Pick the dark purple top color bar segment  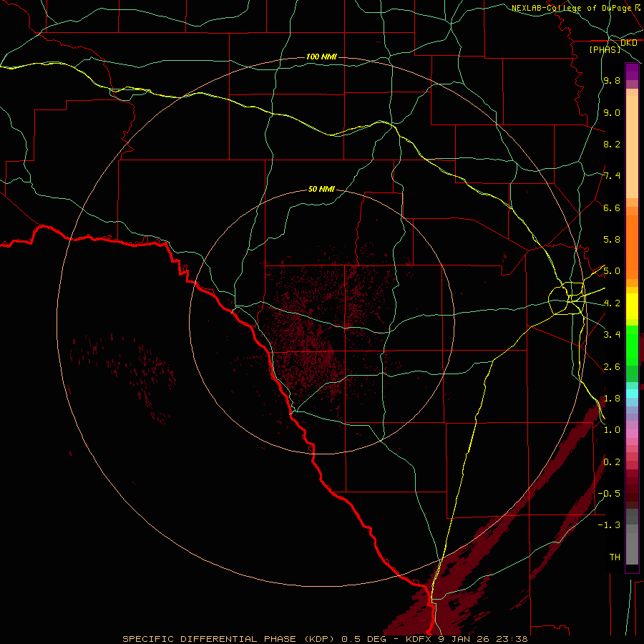click(632, 72)
